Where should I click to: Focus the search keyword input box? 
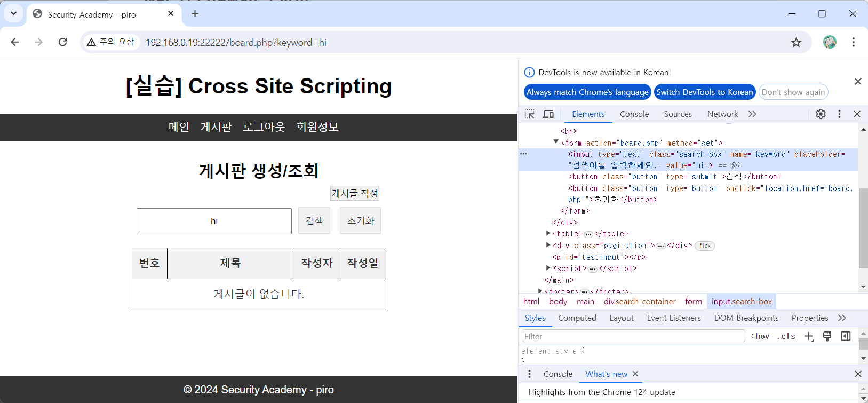(x=214, y=221)
